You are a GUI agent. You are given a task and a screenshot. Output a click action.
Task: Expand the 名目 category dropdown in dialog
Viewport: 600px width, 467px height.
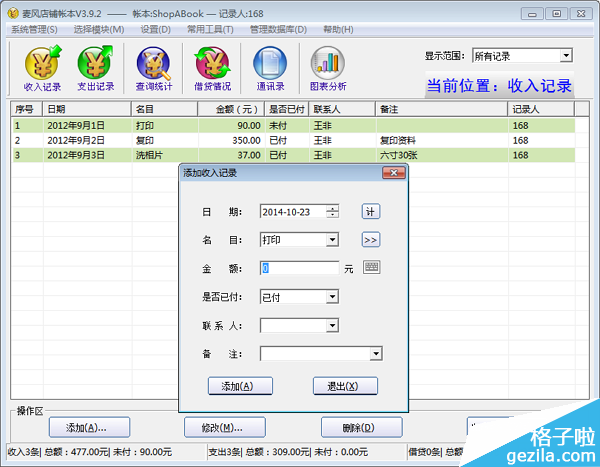point(332,240)
